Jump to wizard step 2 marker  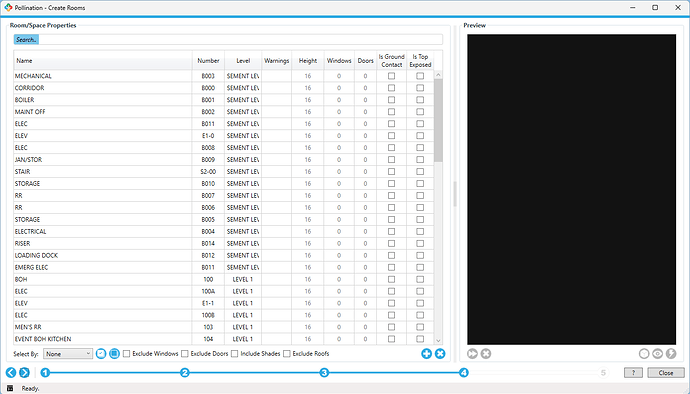[x=185, y=373]
